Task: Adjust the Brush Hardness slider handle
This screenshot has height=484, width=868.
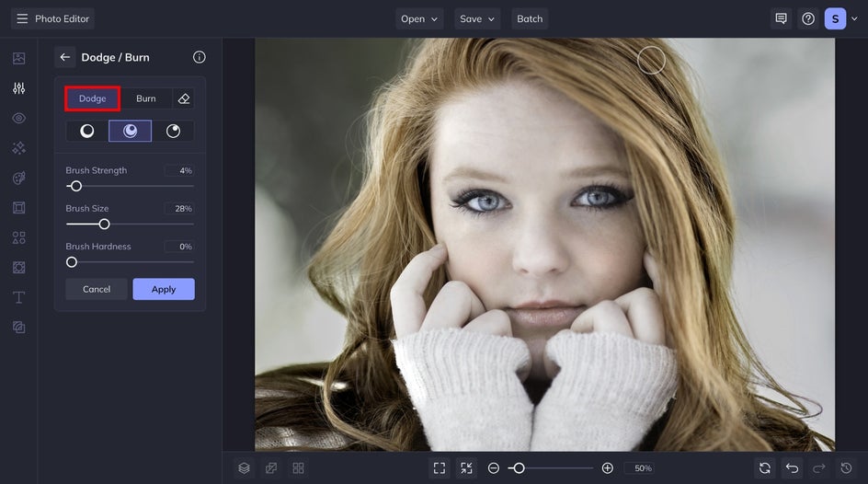Action: (72, 262)
